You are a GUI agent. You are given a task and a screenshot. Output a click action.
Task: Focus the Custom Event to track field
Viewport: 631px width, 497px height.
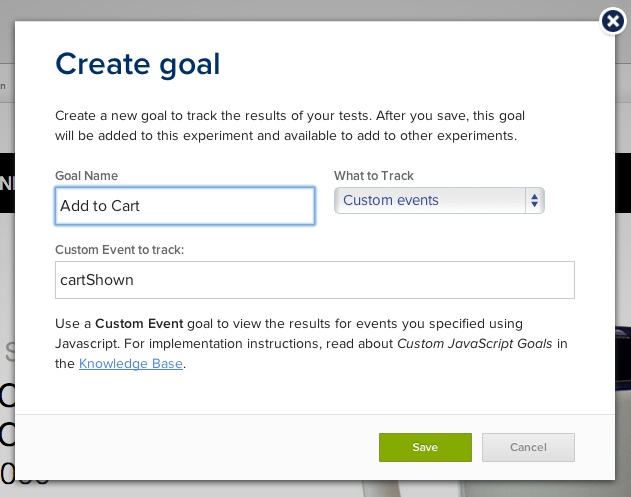[x=314, y=280]
